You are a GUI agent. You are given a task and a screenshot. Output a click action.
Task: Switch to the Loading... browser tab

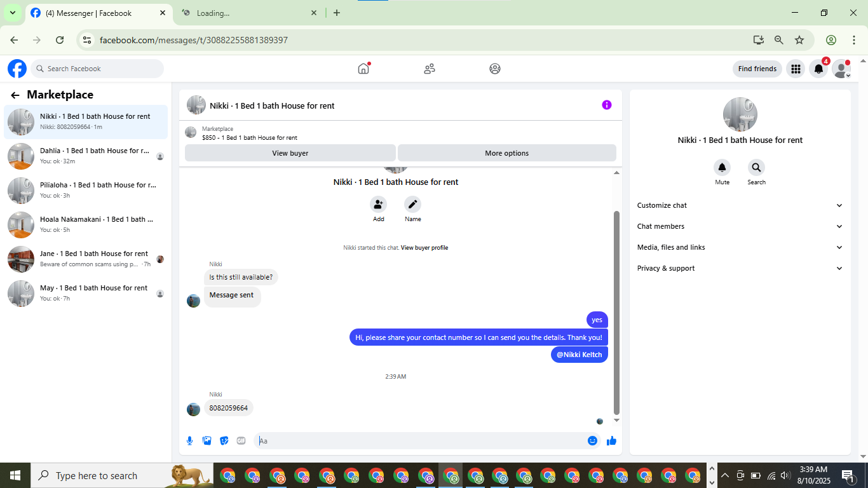(249, 13)
